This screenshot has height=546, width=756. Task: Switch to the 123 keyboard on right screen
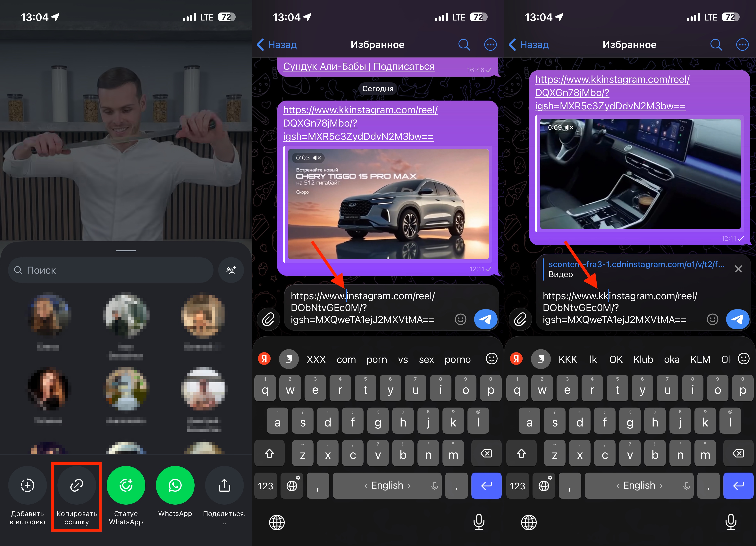(517, 486)
